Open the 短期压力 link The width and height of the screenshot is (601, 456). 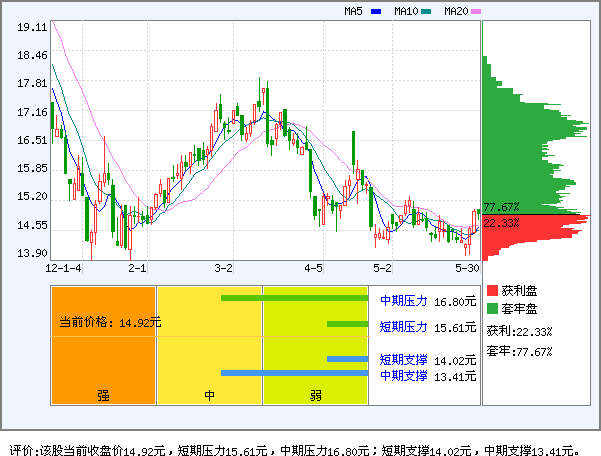pos(403,326)
